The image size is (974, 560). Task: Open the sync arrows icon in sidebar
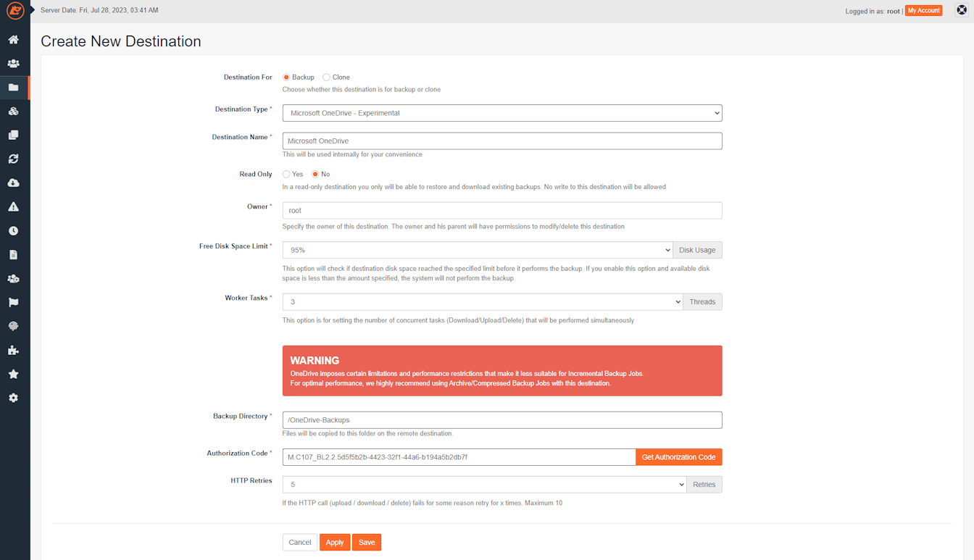pos(13,159)
